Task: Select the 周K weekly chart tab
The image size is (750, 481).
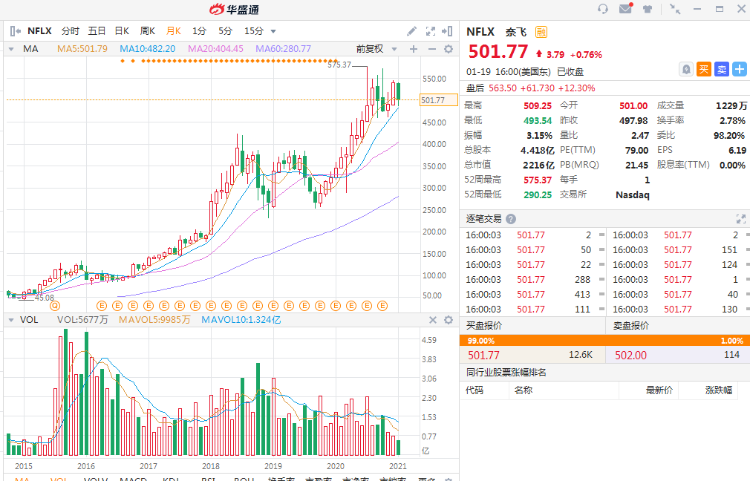Action: point(147,31)
